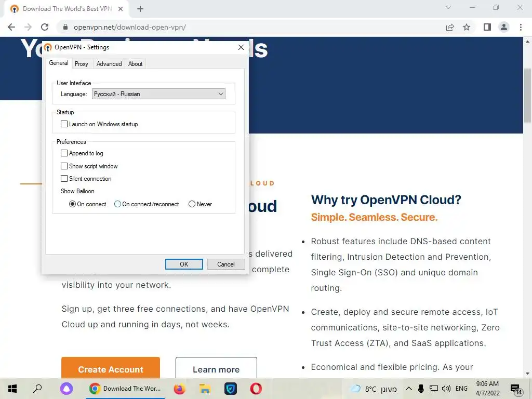Open the Chrome profile avatar

point(504,27)
